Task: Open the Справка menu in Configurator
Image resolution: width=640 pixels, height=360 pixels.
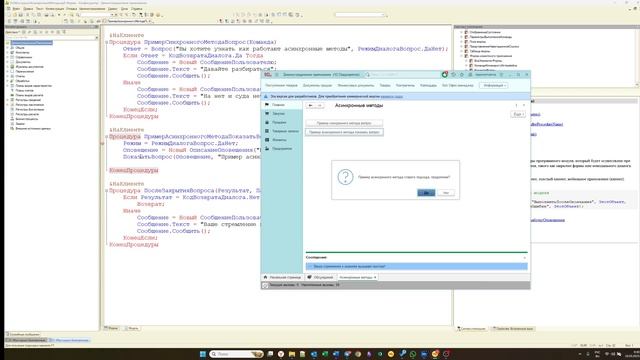Action: pos(137,9)
